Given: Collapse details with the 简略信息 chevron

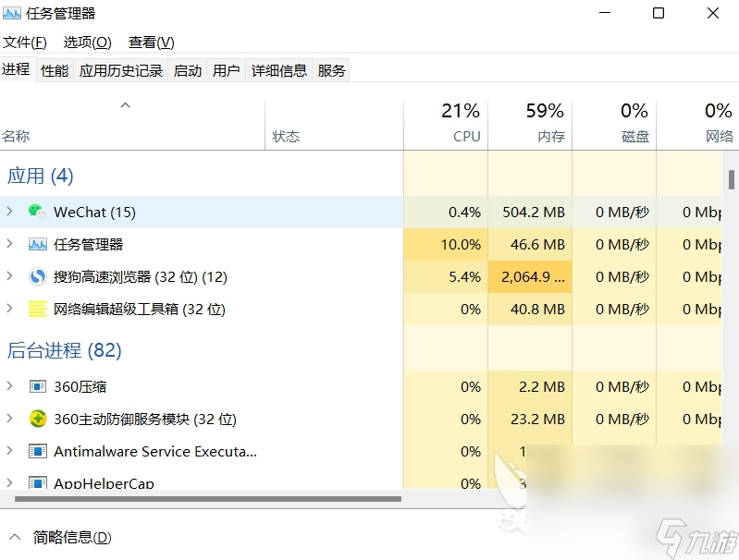Looking at the screenshot, I should 15,537.
